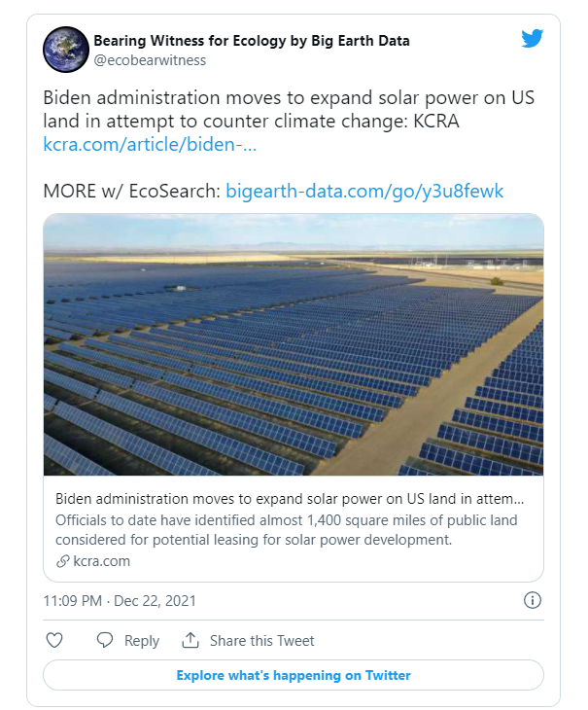
Task: Click the Reply text label
Action: click(x=142, y=640)
